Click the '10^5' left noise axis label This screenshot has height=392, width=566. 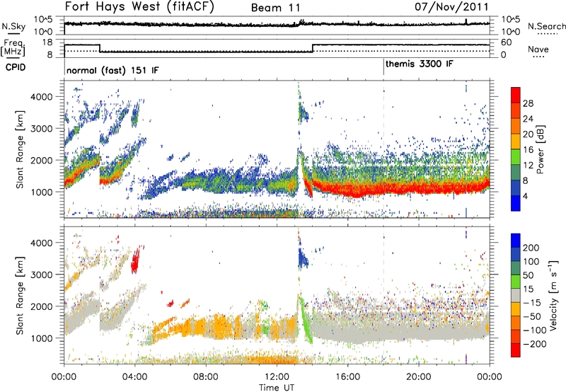point(43,20)
